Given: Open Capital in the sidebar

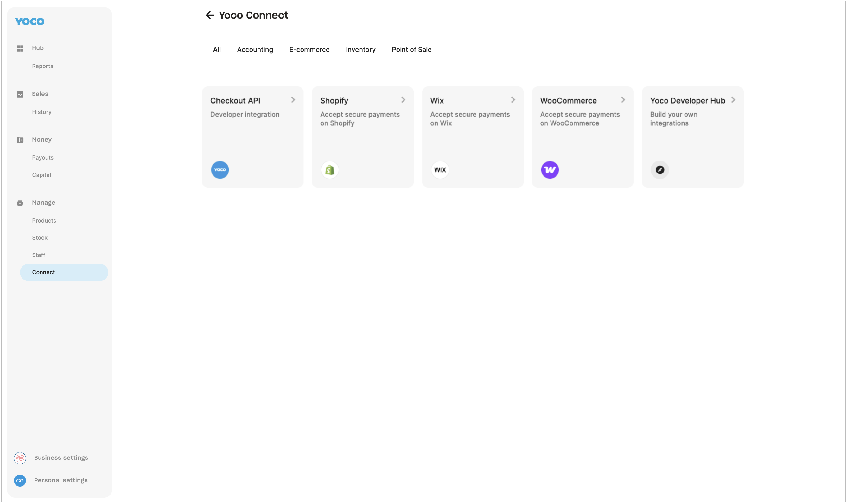Looking at the screenshot, I should coord(41,175).
